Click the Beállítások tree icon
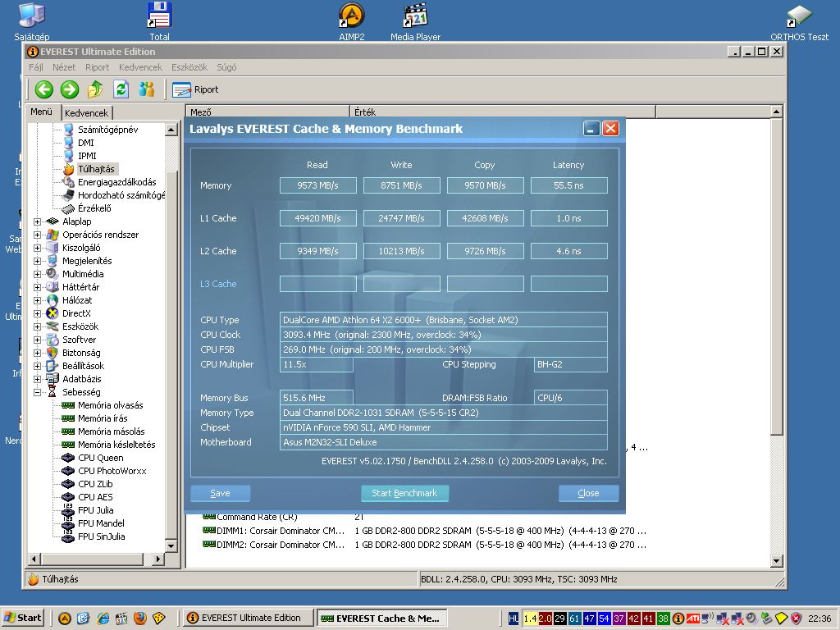 point(52,366)
